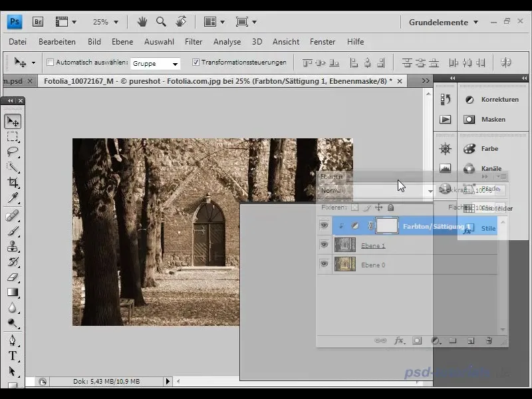Viewport: 532px width, 399px height.
Task: Select the Ebene 1 layer thumbnail
Action: coord(345,245)
